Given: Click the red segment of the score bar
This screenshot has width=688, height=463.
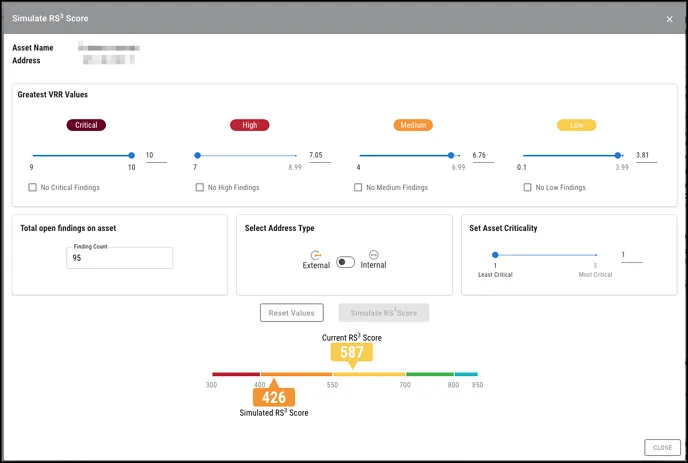Looking at the screenshot, I should (236, 374).
